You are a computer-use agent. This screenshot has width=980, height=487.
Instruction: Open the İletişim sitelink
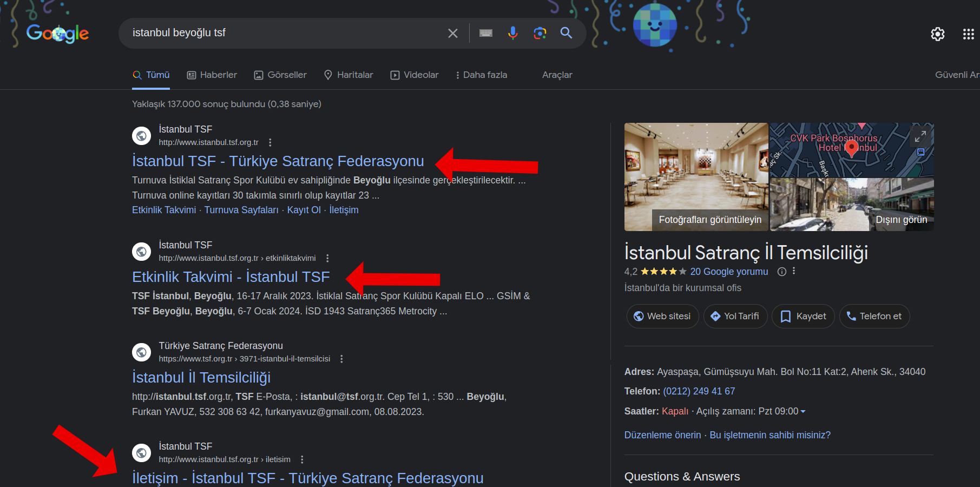coord(344,210)
